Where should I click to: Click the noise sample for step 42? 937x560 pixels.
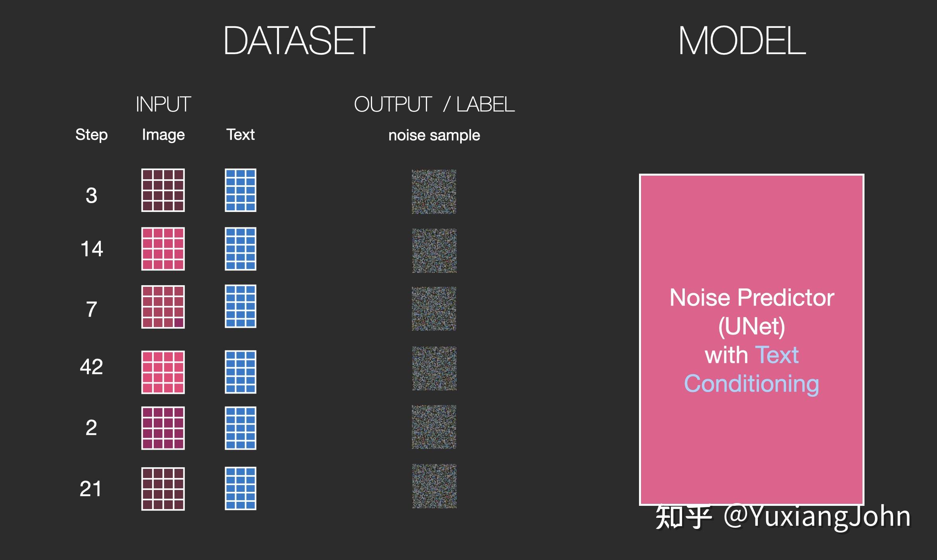coord(434,368)
